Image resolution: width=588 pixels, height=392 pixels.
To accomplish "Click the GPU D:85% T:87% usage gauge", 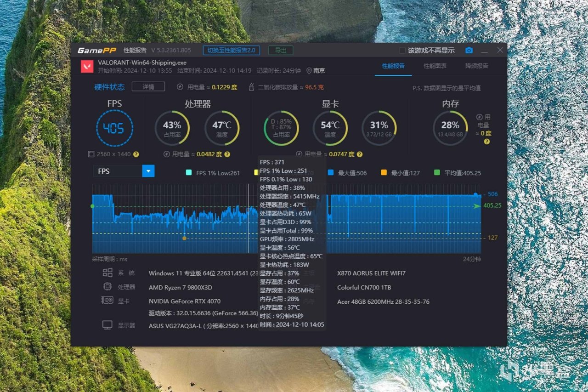I will point(282,128).
